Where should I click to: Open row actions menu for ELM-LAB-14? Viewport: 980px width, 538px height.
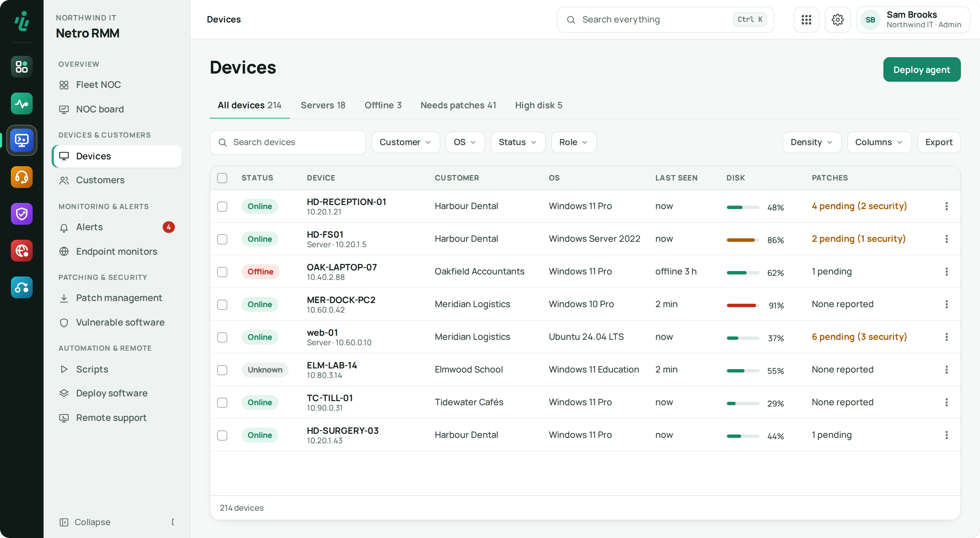[x=947, y=369]
